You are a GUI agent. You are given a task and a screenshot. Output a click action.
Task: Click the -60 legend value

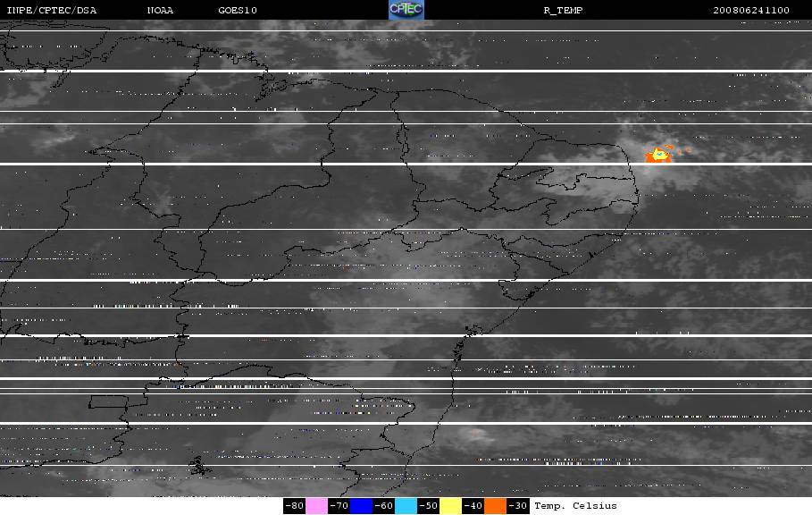383,506
